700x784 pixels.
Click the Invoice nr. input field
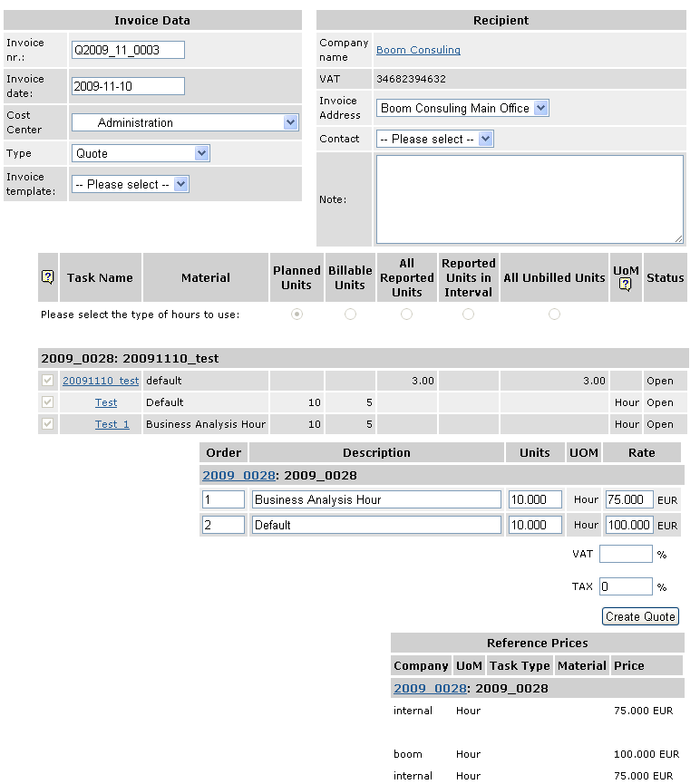coord(128,50)
